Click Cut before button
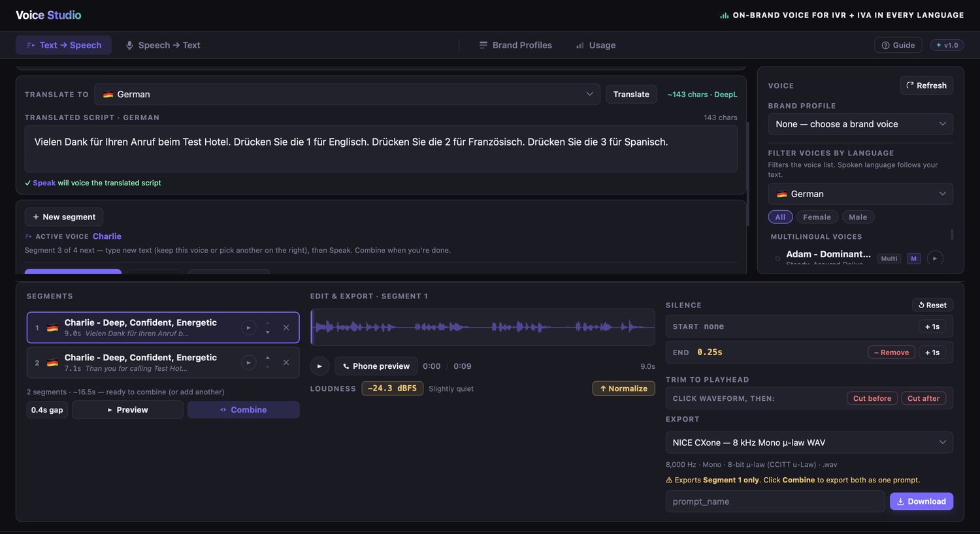The height and width of the screenshot is (534, 980). click(x=872, y=398)
